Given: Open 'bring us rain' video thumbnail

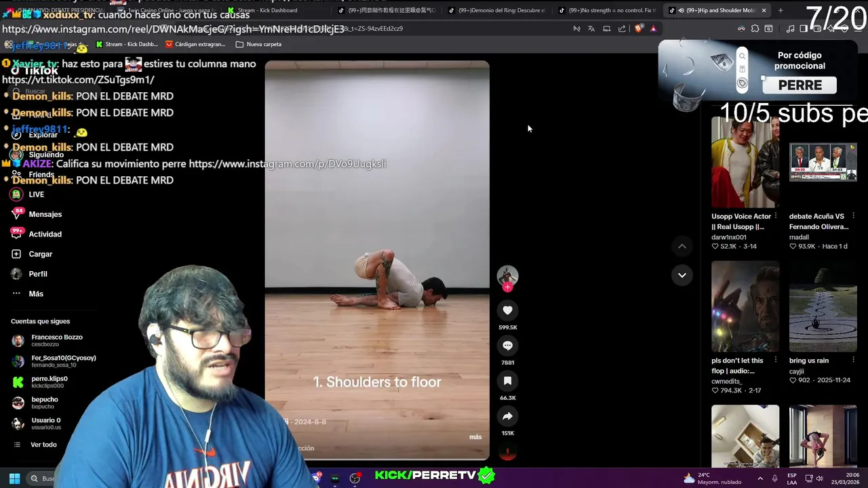Looking at the screenshot, I should 823,306.
